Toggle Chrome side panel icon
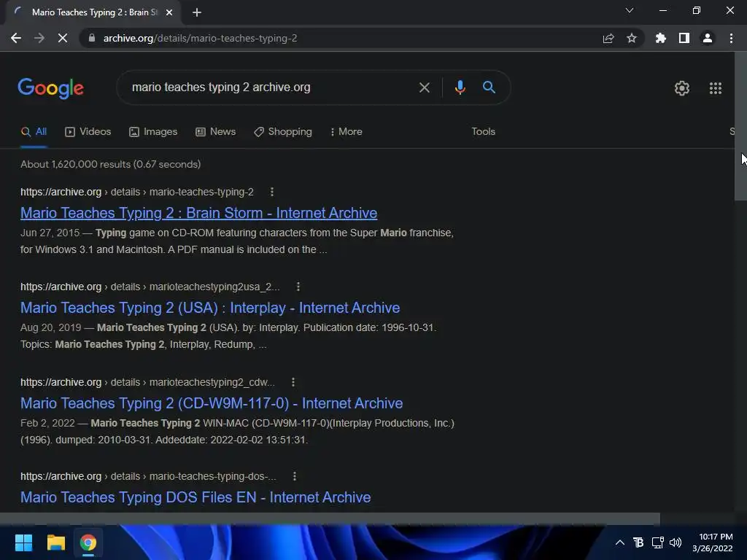The width and height of the screenshot is (747, 560). [x=684, y=38]
